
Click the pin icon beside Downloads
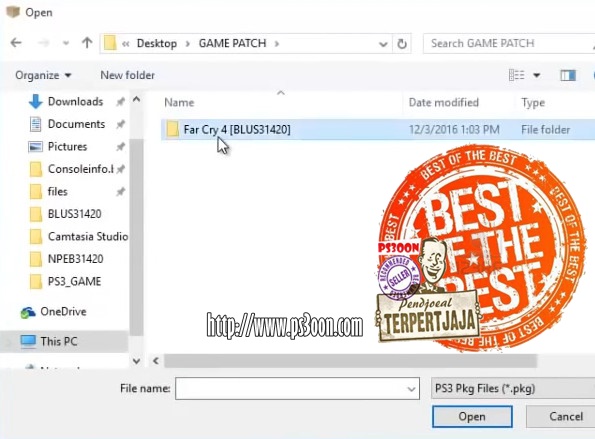point(121,102)
